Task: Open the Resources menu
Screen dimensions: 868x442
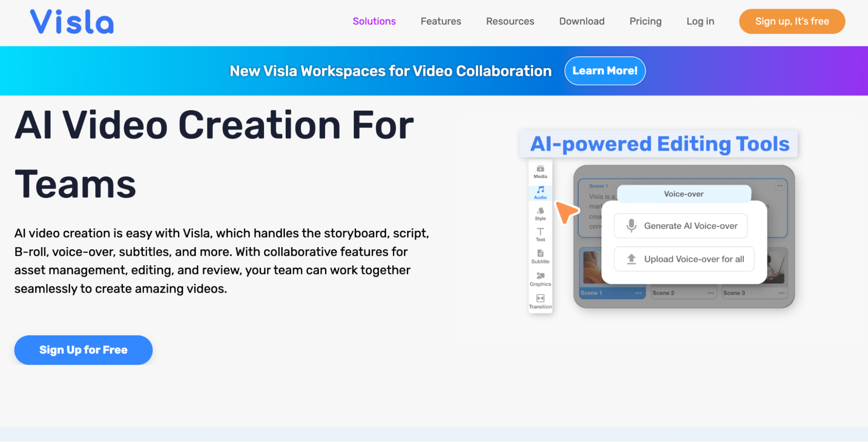Action: 510,21
